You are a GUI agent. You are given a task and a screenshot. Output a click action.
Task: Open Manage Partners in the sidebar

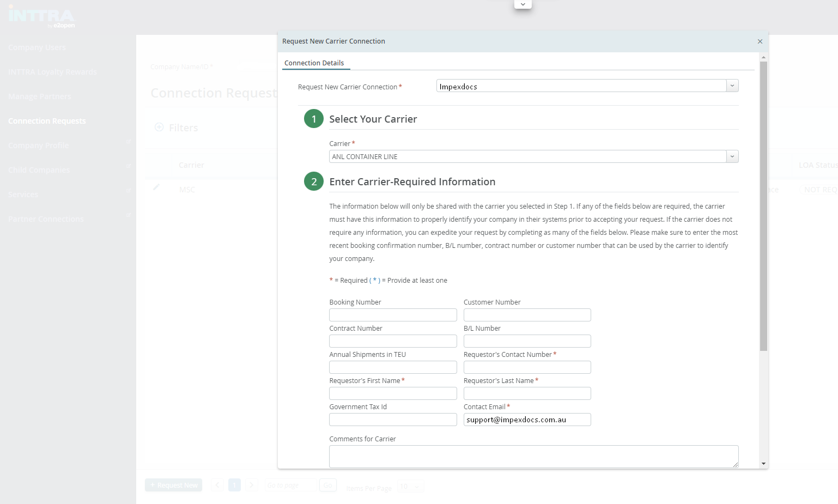[40, 96]
